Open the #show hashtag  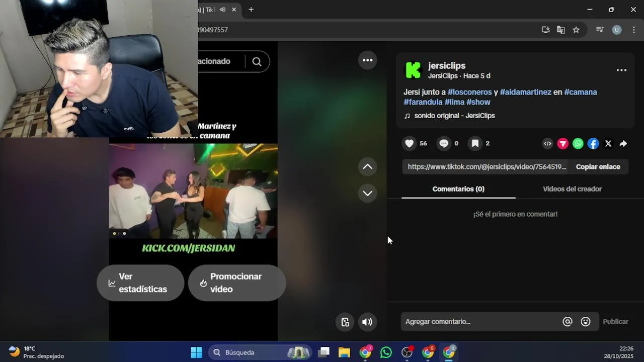[478, 102]
